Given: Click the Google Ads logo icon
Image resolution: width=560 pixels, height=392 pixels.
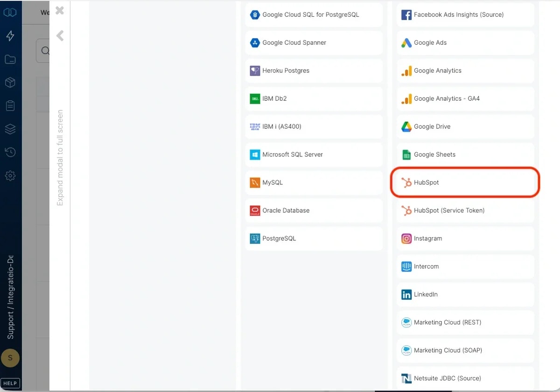Looking at the screenshot, I should [406, 42].
